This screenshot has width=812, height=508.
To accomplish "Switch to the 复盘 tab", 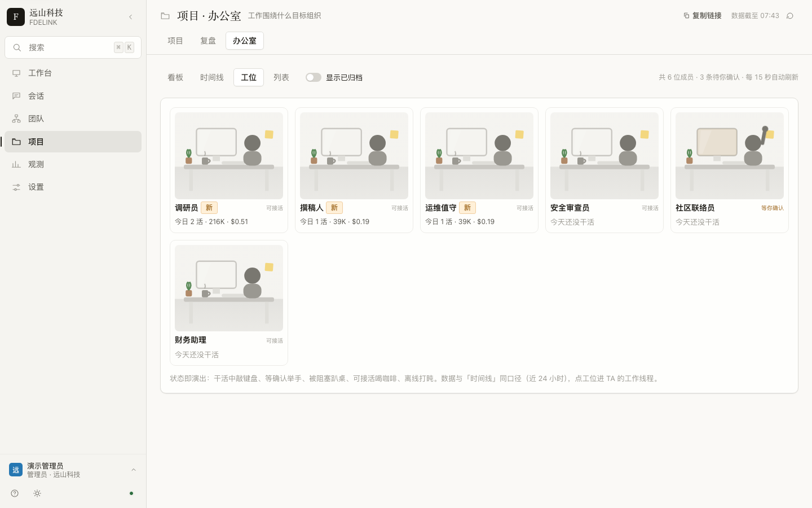I will 208,41.
